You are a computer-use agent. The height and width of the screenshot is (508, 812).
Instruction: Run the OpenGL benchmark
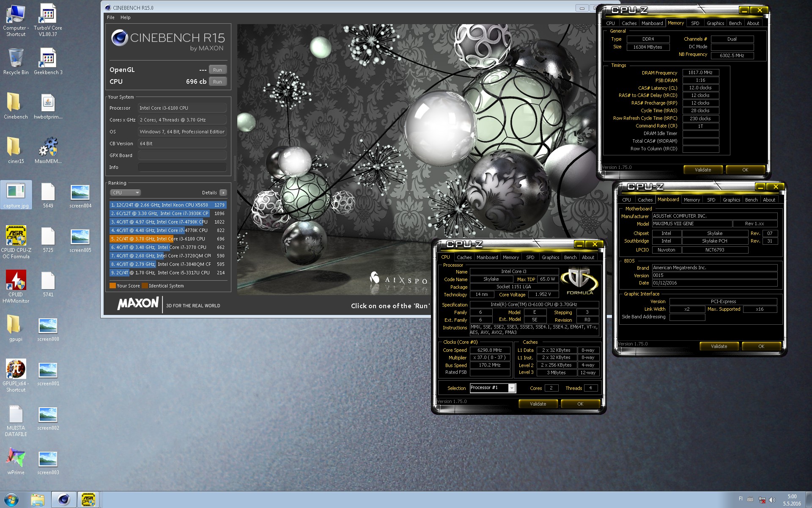click(217, 70)
